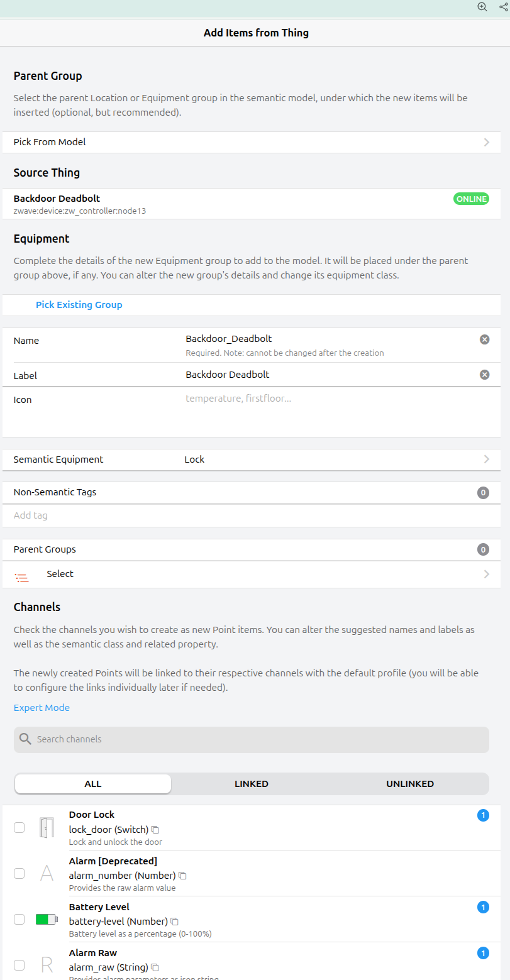Click the Pick Existing Group link

coord(79,305)
